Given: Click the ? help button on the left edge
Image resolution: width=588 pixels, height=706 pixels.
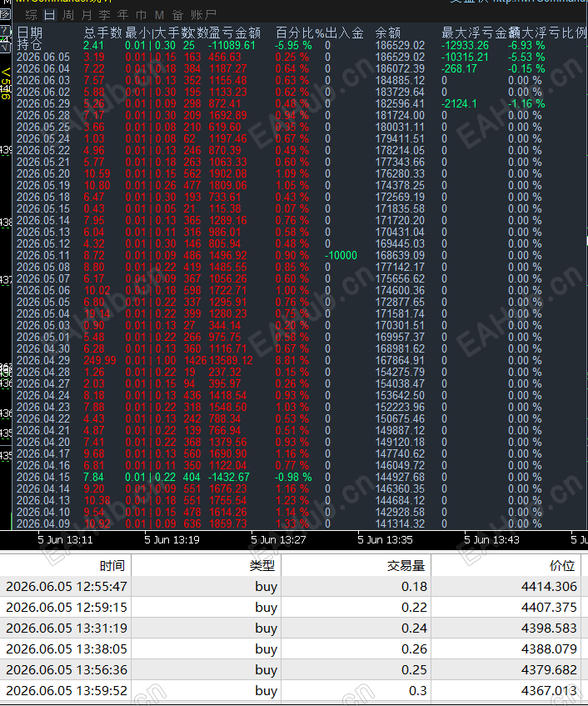Looking at the screenshot, I should pyautogui.click(x=5, y=31).
